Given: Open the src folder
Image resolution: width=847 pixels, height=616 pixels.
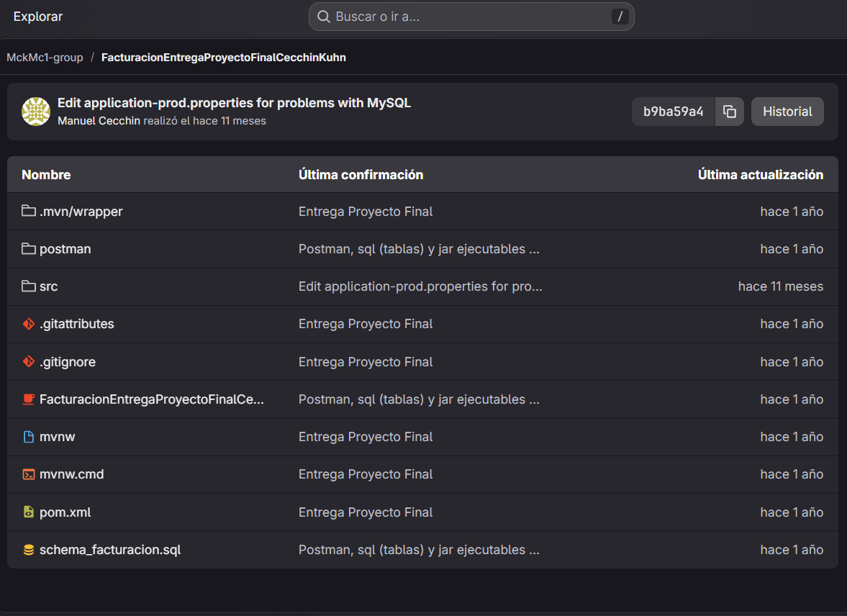Looking at the screenshot, I should click(49, 286).
